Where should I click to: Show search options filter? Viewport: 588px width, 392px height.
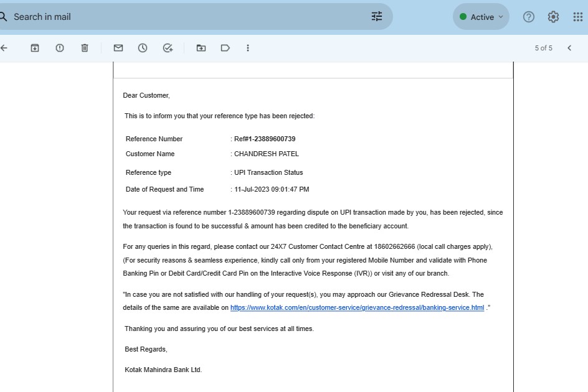click(x=377, y=17)
